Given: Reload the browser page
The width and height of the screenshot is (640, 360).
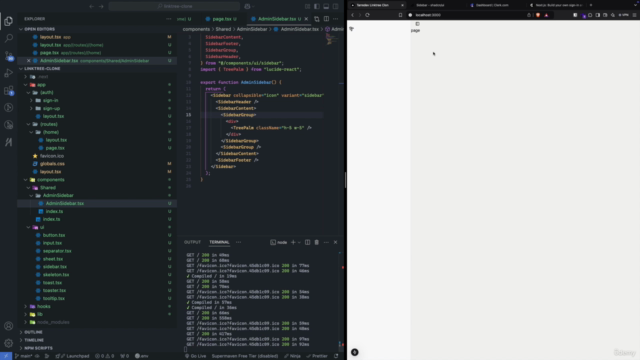Looking at the screenshot, I should point(367,15).
